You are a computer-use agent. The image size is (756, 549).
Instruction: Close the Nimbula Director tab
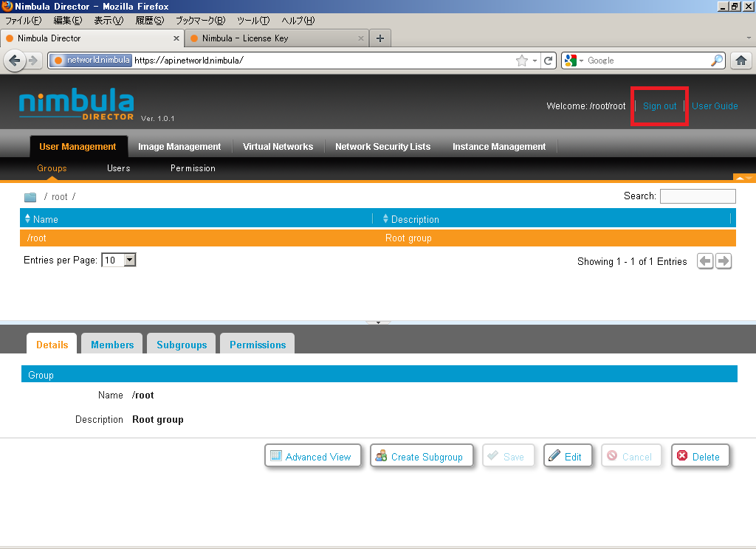[x=176, y=38]
